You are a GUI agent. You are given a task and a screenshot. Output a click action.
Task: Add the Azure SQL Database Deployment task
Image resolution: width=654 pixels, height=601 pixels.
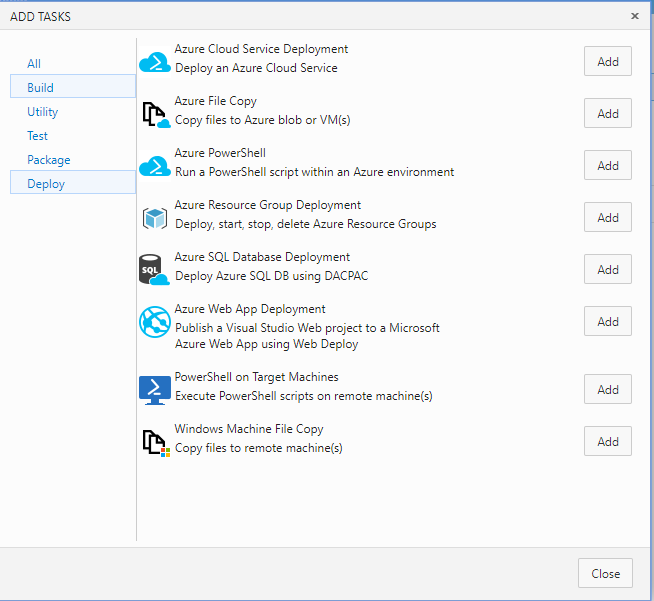click(x=608, y=269)
